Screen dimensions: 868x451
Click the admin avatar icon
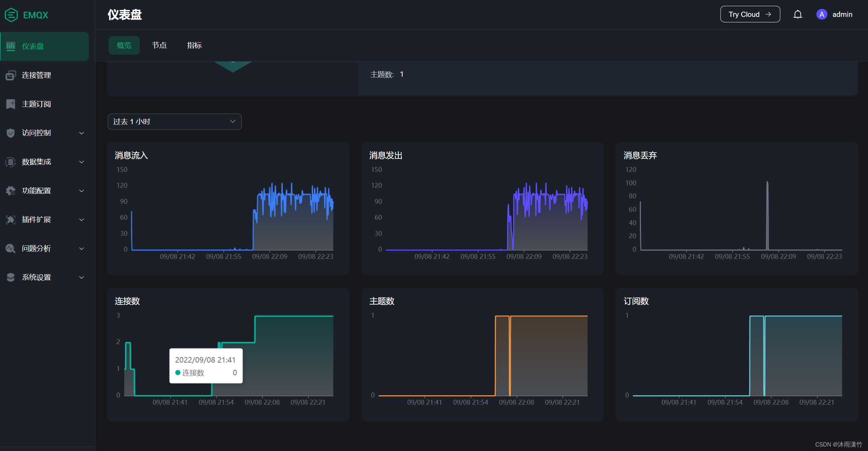(822, 14)
